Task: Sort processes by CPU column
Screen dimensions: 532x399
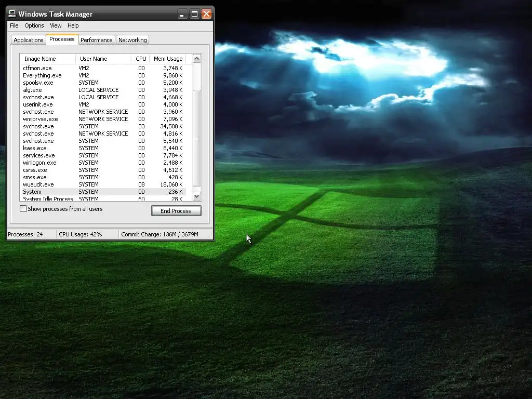Action: [x=140, y=59]
